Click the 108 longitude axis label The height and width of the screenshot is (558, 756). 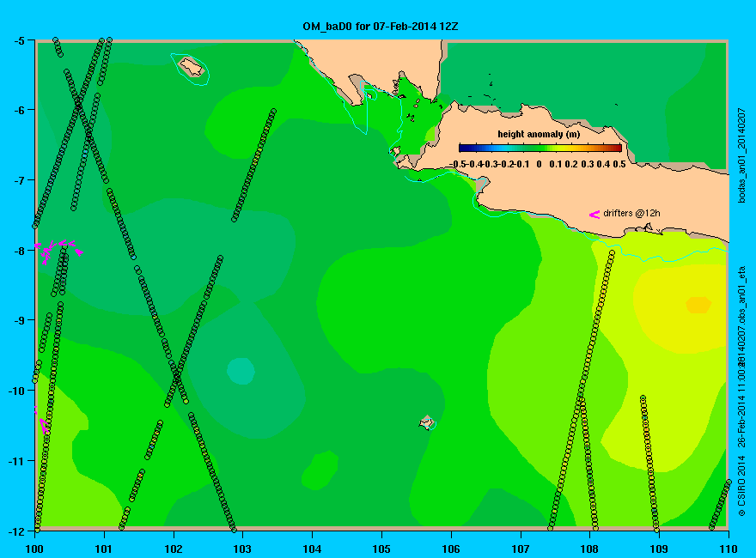(589, 549)
